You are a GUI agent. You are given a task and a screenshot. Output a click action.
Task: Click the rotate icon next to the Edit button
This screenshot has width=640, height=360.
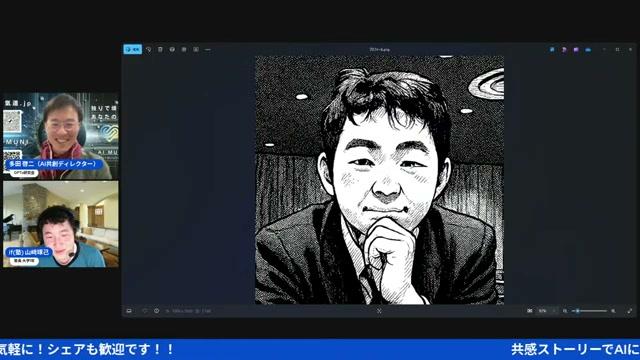click(x=149, y=49)
